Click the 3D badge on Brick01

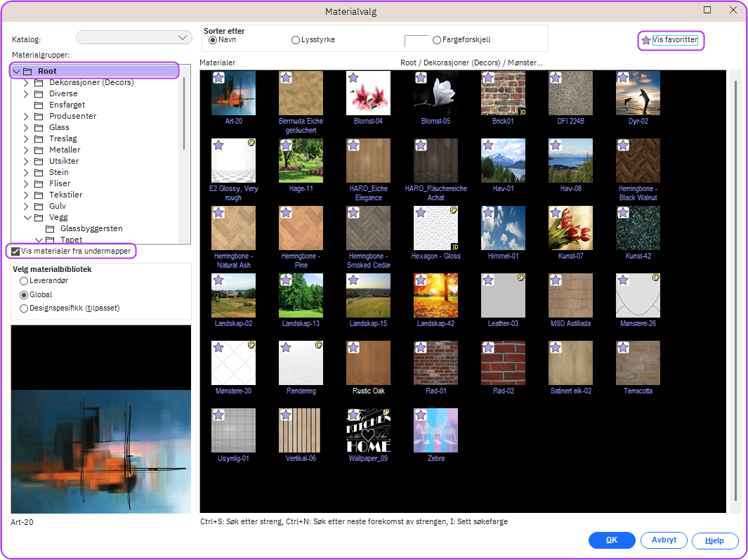(523, 111)
